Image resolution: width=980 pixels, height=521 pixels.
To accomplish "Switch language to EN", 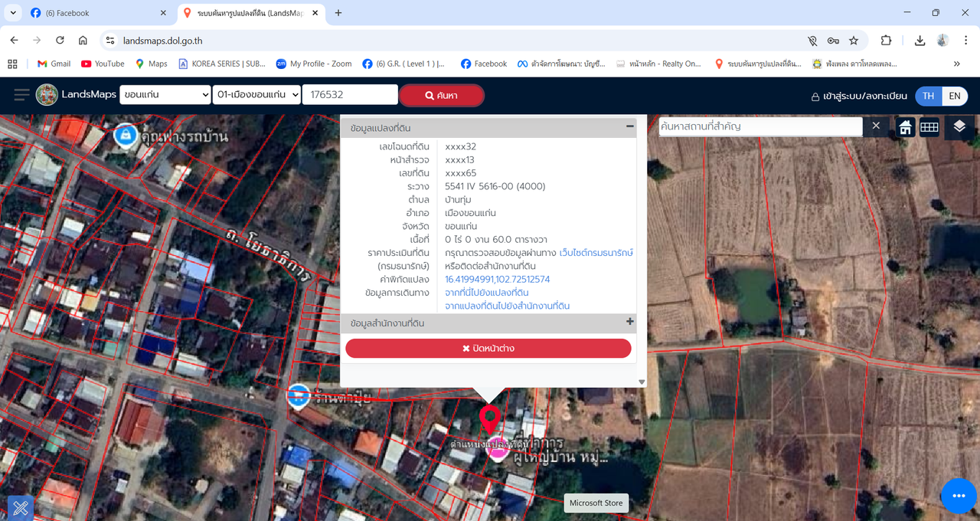I will pos(955,96).
